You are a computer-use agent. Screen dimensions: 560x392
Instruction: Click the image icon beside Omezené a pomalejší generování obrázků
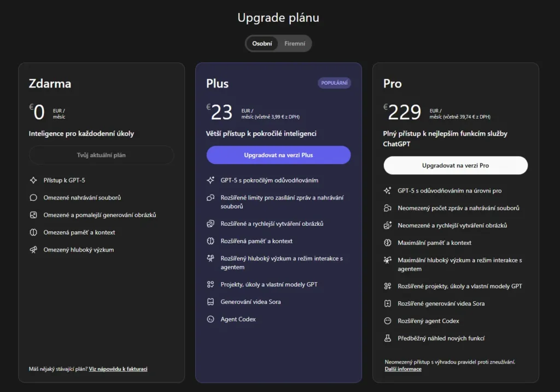33,215
